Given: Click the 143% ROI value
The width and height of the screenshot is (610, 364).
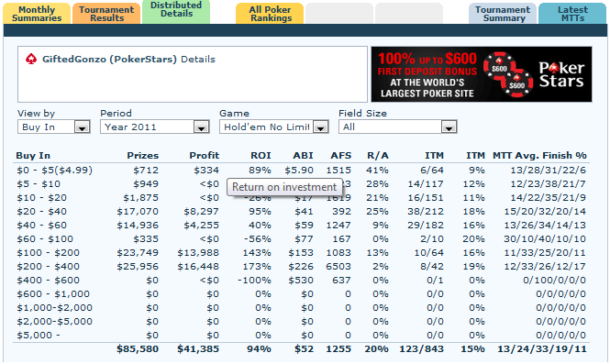Looking at the screenshot, I should coord(257,253).
